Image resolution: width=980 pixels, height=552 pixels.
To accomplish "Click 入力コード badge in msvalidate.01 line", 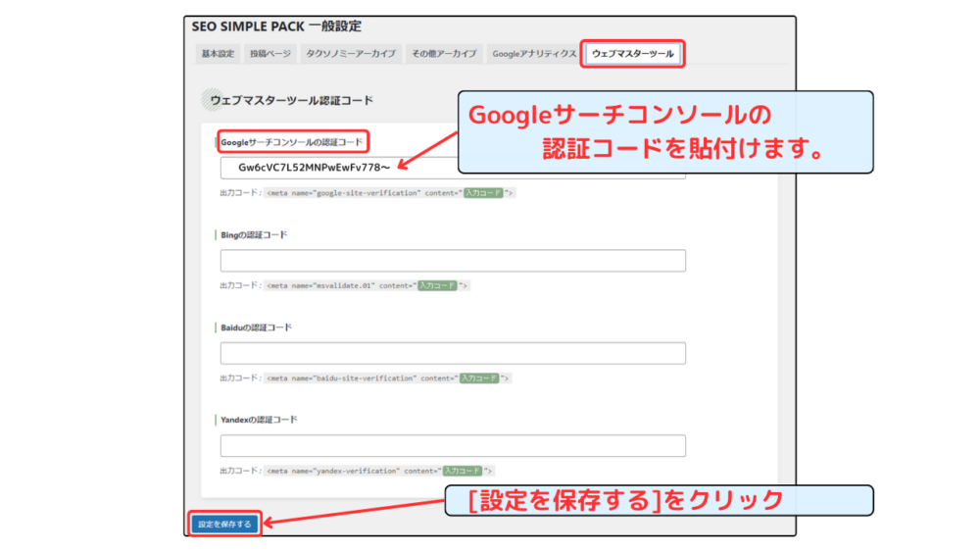I will [x=437, y=285].
